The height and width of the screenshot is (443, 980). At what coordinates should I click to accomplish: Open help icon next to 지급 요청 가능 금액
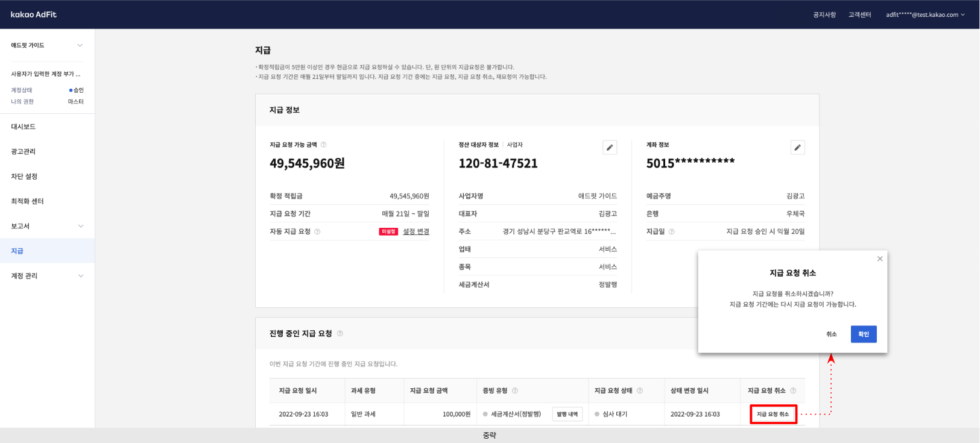324,145
